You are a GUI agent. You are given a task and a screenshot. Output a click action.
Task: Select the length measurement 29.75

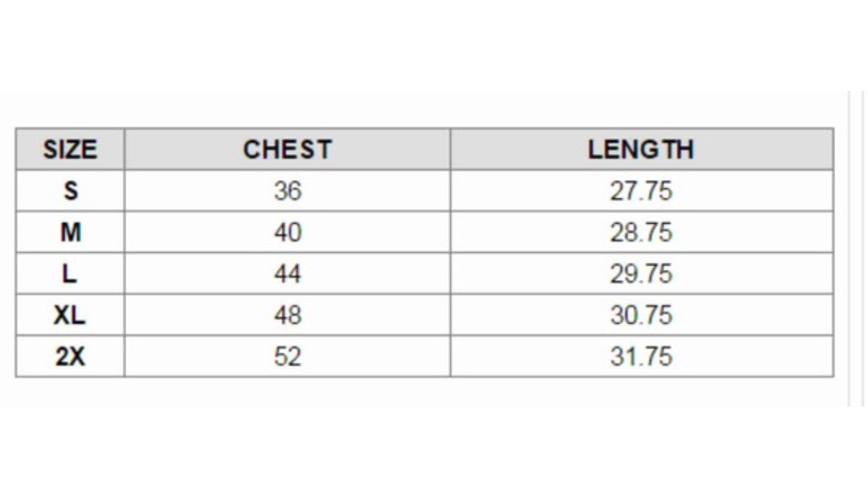point(641,274)
